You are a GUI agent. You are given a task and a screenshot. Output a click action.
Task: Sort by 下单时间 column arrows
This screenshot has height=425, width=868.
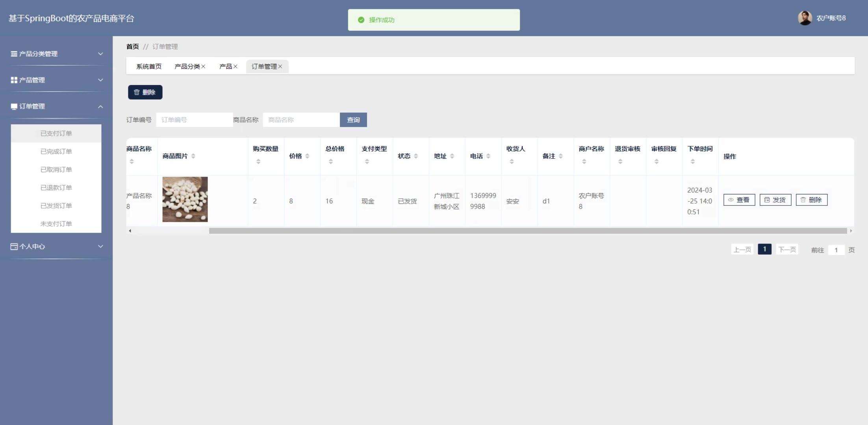coord(693,161)
